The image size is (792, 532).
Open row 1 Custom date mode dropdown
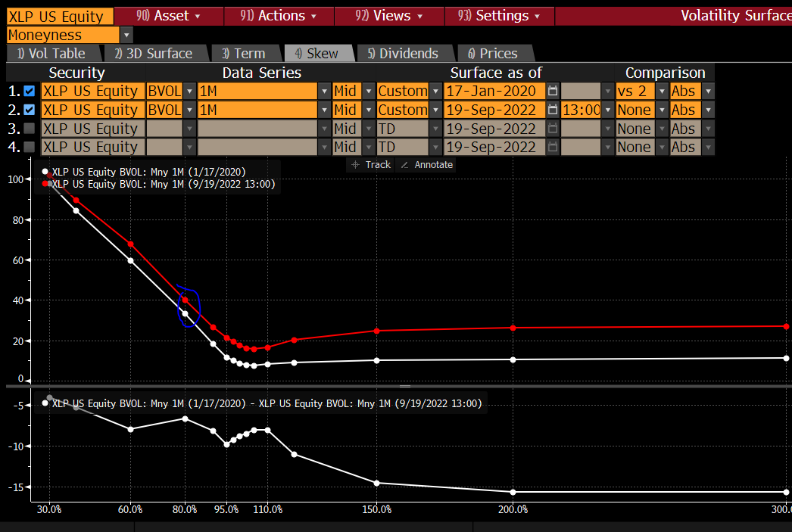click(x=435, y=92)
